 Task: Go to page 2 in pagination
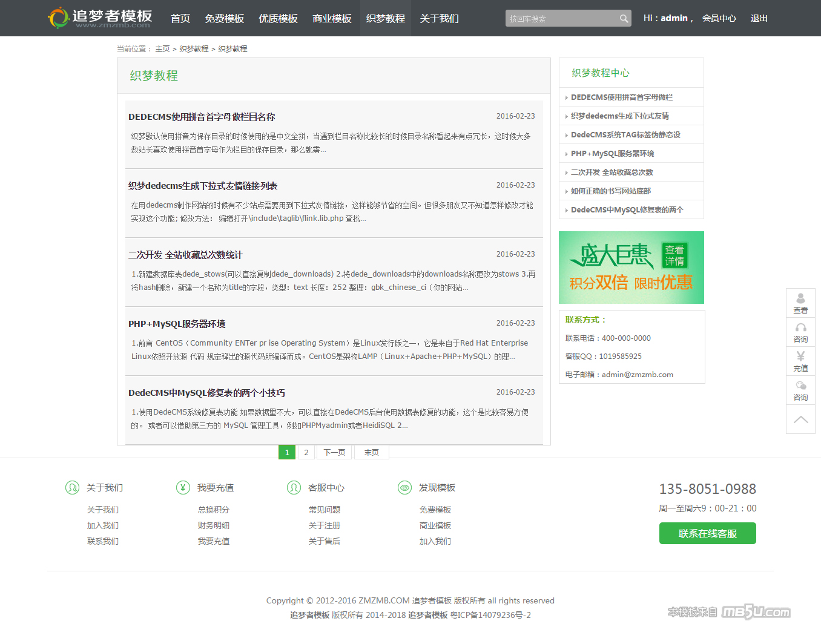[306, 452]
